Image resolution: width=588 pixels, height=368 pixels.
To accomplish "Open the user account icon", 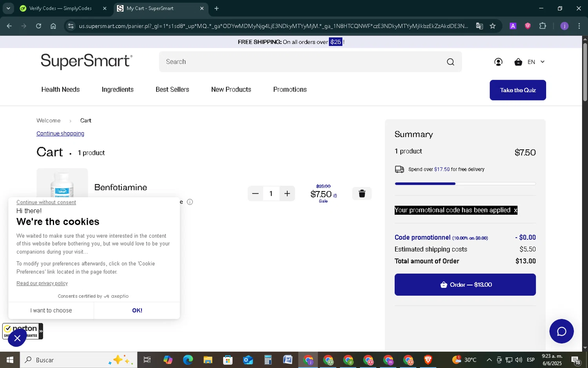I will click(498, 62).
